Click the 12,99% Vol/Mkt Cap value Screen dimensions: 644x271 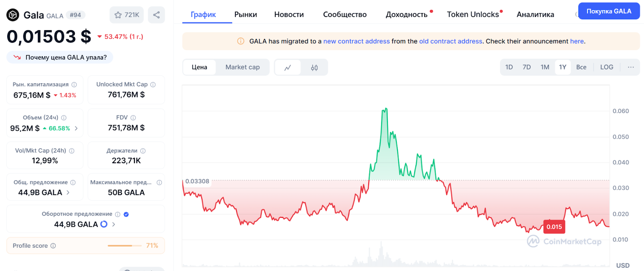(45, 160)
